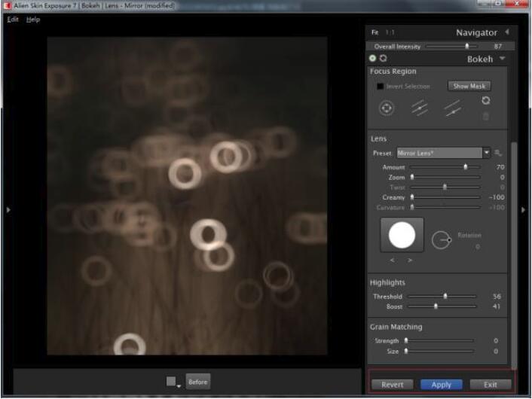Click the Bokeh panel reset icon
Viewport: 532px width, 399px height.
point(383,59)
